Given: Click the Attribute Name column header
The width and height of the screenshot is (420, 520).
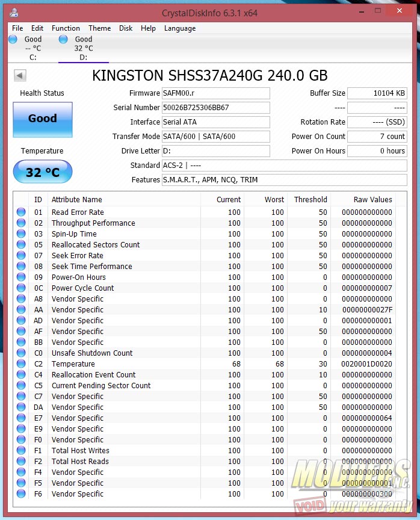Looking at the screenshot, I should point(125,200).
